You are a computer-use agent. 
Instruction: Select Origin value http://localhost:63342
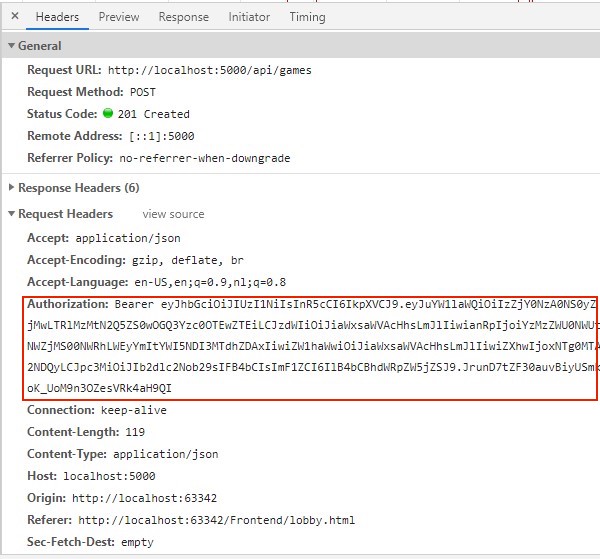[x=144, y=498]
